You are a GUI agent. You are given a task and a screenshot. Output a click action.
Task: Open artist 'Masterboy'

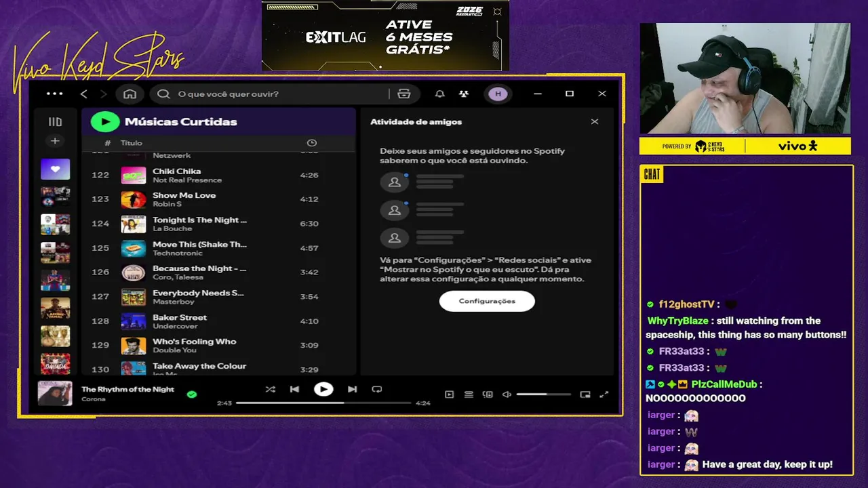click(172, 302)
